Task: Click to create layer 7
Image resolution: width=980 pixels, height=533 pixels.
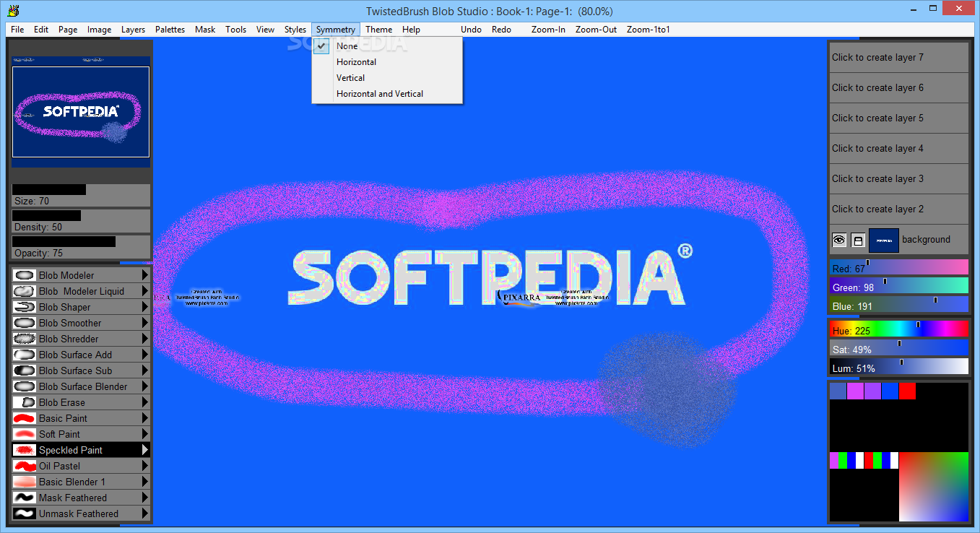Action: pyautogui.click(x=898, y=57)
